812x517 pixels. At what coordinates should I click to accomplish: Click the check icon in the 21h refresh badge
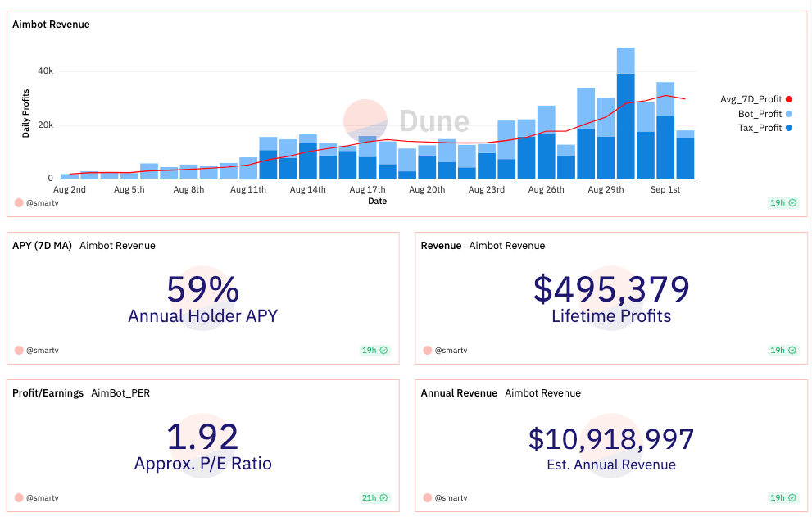click(x=383, y=497)
